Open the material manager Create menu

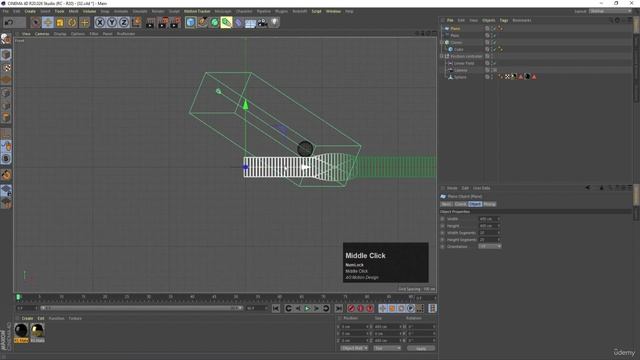pos(27,318)
